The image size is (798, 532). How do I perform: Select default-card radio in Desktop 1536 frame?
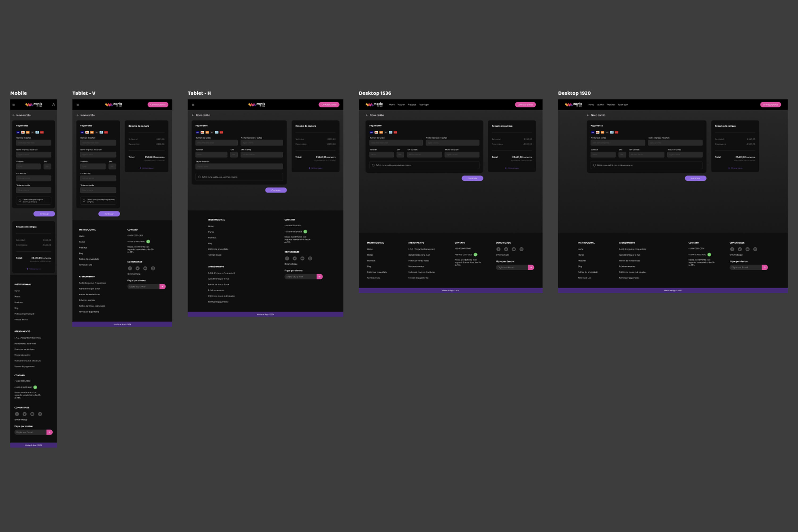[x=373, y=165]
